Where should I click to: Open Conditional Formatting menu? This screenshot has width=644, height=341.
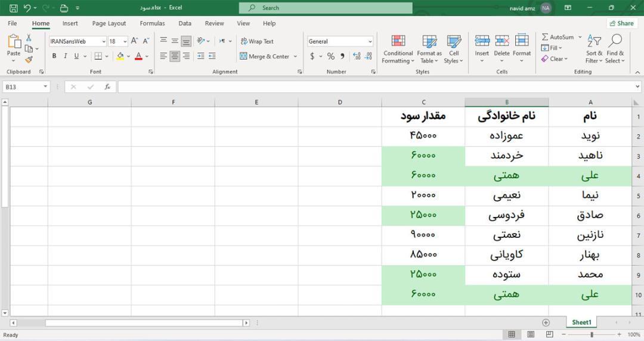398,49
